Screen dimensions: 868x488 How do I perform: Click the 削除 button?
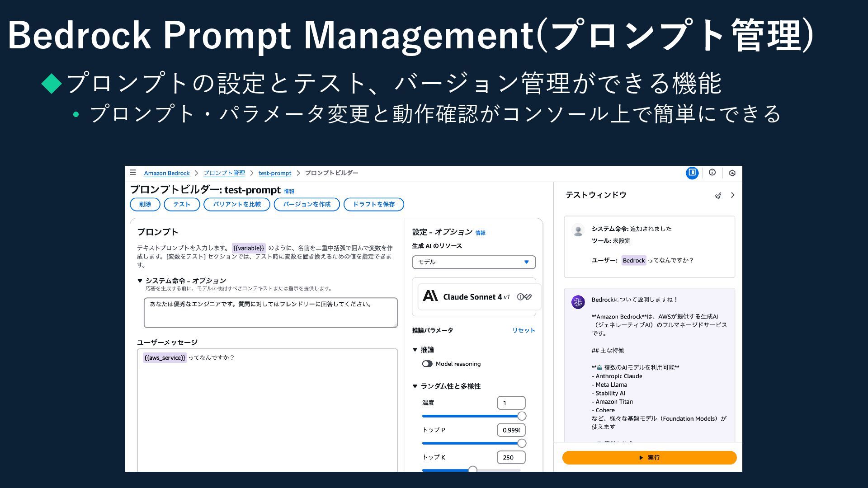coord(145,204)
